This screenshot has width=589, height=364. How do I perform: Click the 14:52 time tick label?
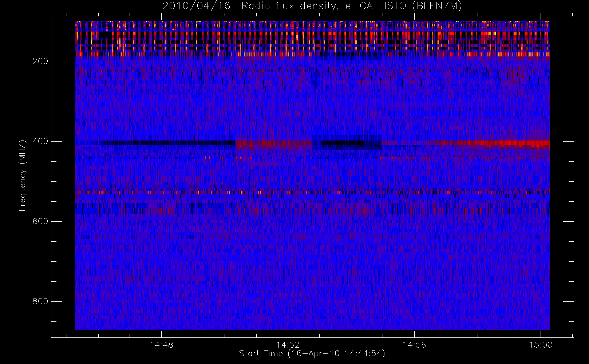pyautogui.click(x=288, y=345)
